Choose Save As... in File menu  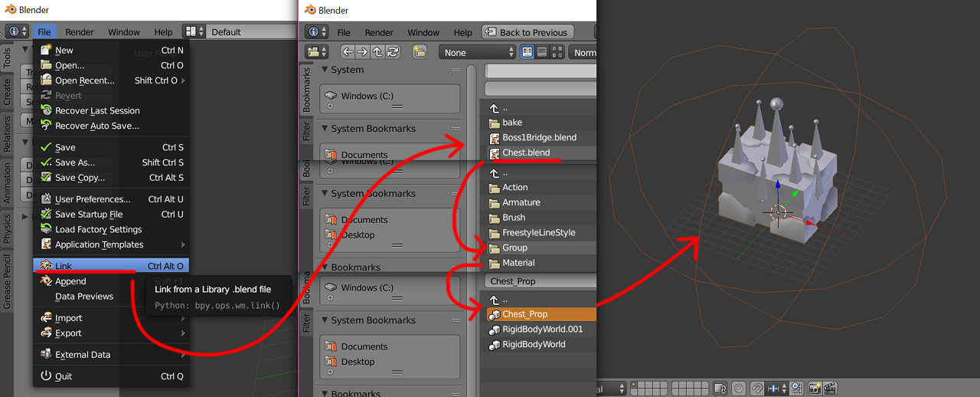112,162
